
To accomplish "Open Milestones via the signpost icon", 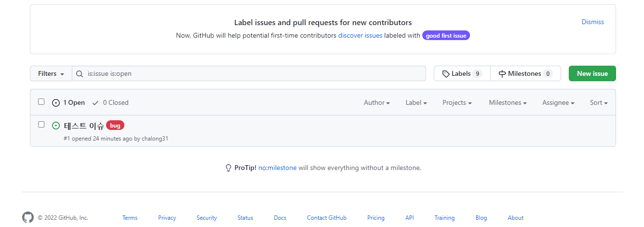I will 502,74.
